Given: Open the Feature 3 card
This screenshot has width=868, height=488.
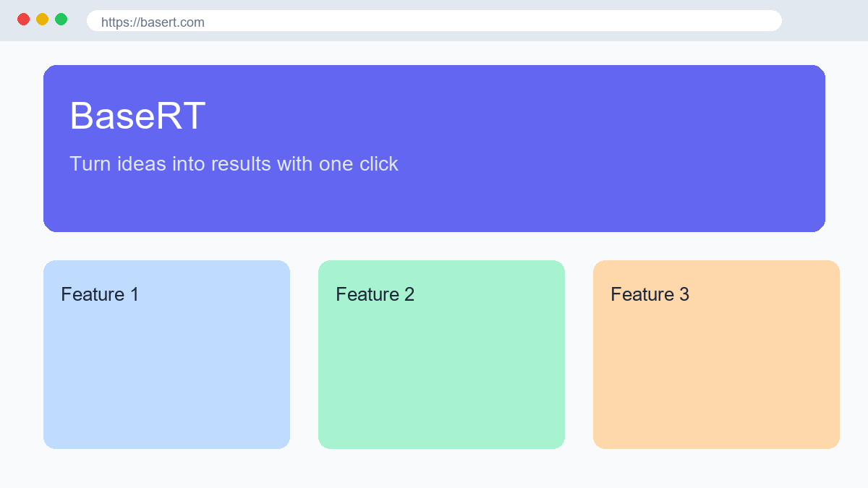Looking at the screenshot, I should click(x=716, y=354).
